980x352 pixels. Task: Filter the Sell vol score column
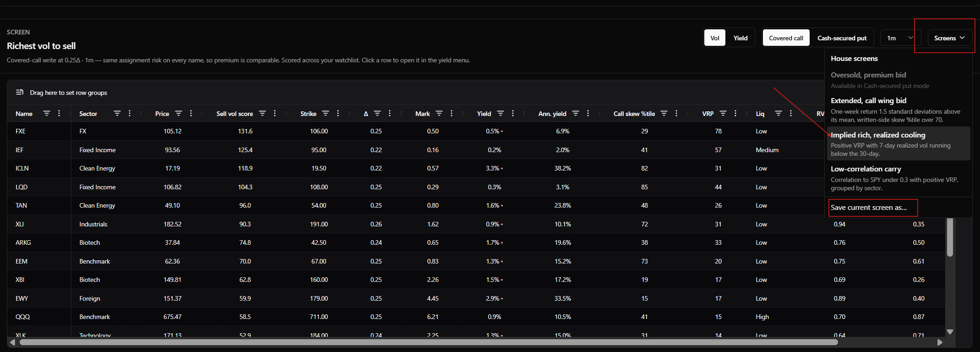click(262, 113)
